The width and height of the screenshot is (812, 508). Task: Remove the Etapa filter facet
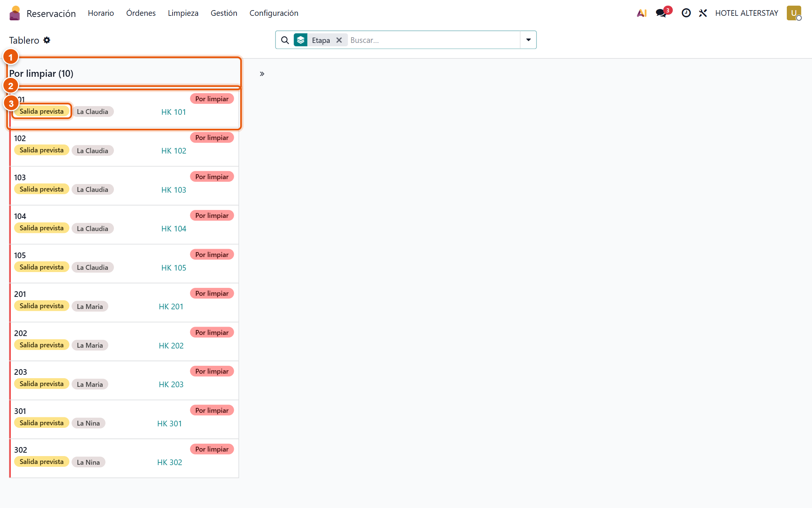339,40
